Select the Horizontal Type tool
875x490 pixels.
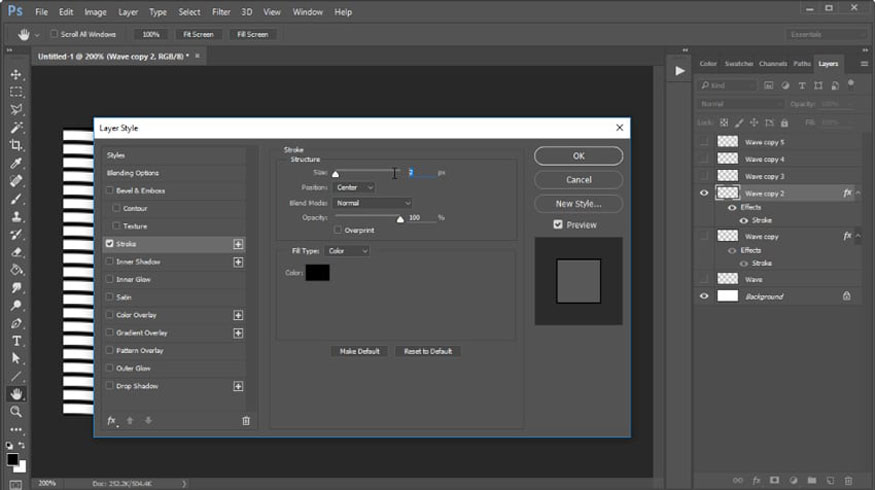16,341
